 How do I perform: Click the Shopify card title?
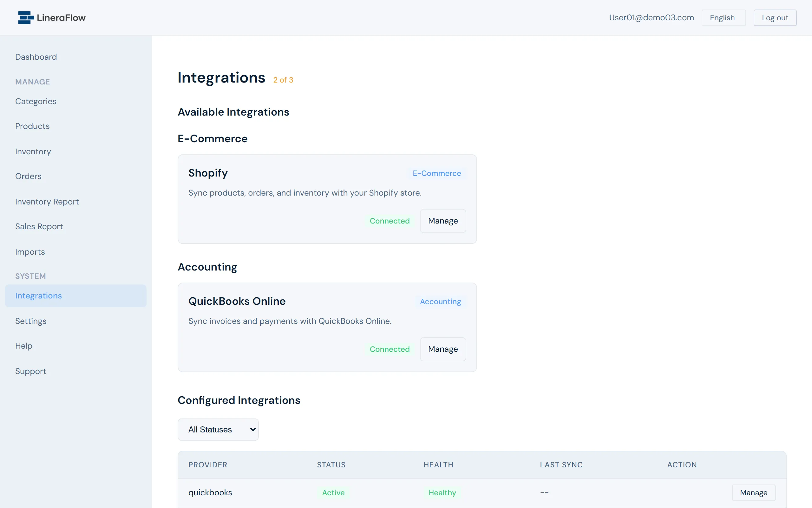click(x=208, y=173)
